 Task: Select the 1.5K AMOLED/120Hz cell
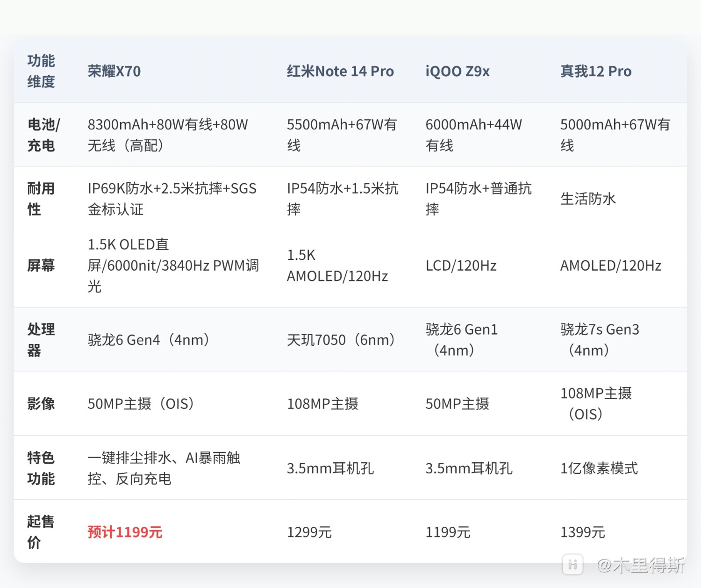click(x=337, y=265)
